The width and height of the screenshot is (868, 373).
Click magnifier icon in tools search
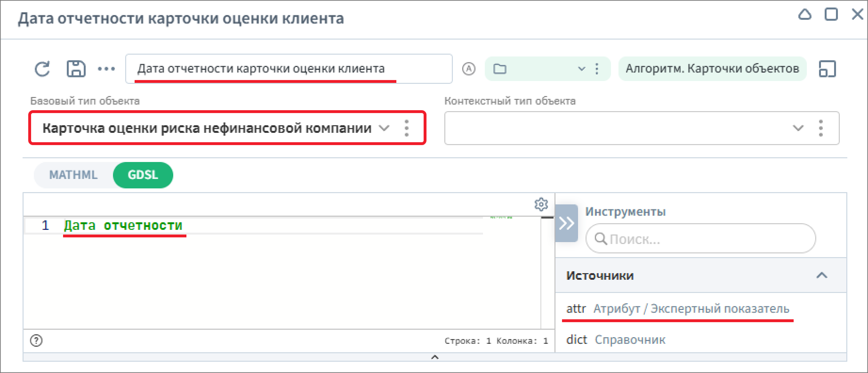point(601,238)
